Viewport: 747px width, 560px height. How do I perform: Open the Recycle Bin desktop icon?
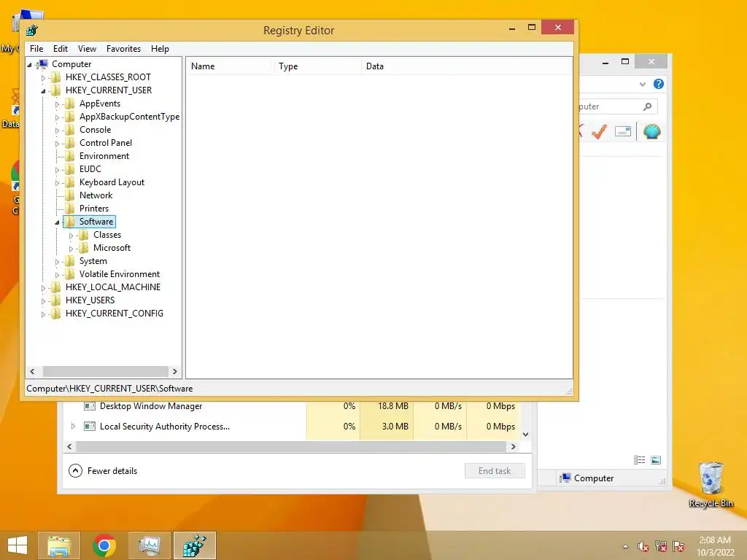[711, 484]
